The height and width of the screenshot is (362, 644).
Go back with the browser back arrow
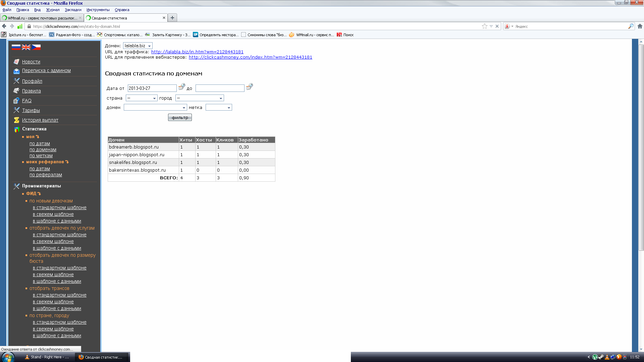4,26
